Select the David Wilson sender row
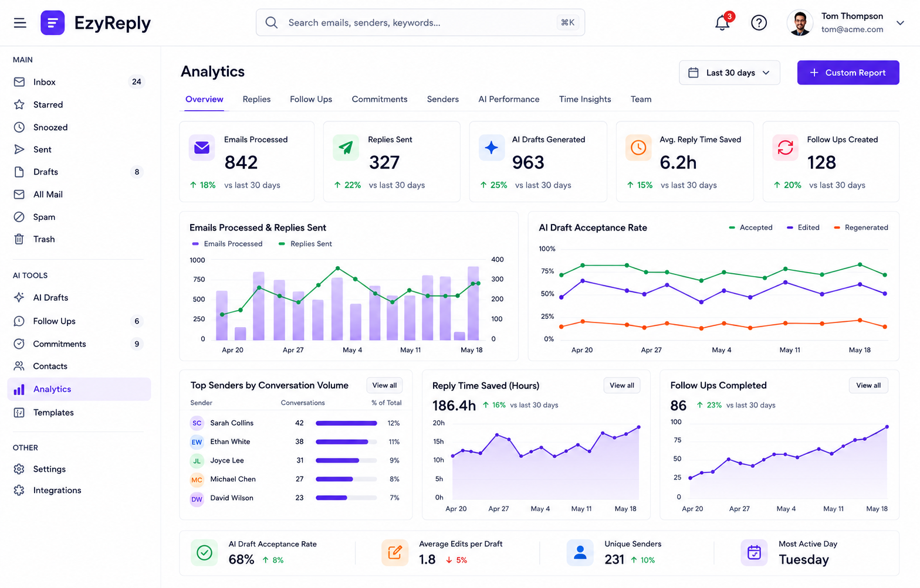Screen dimensions: 920x588 point(295,498)
